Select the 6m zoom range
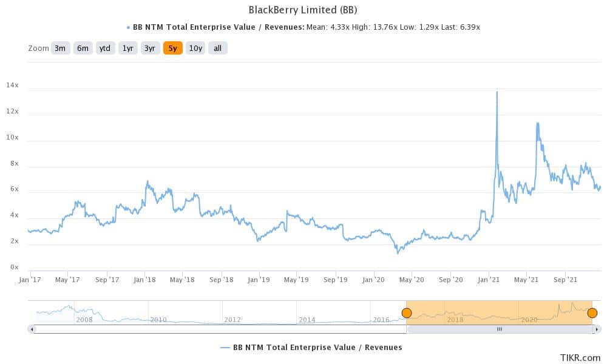This screenshot has width=607, height=364. point(83,49)
